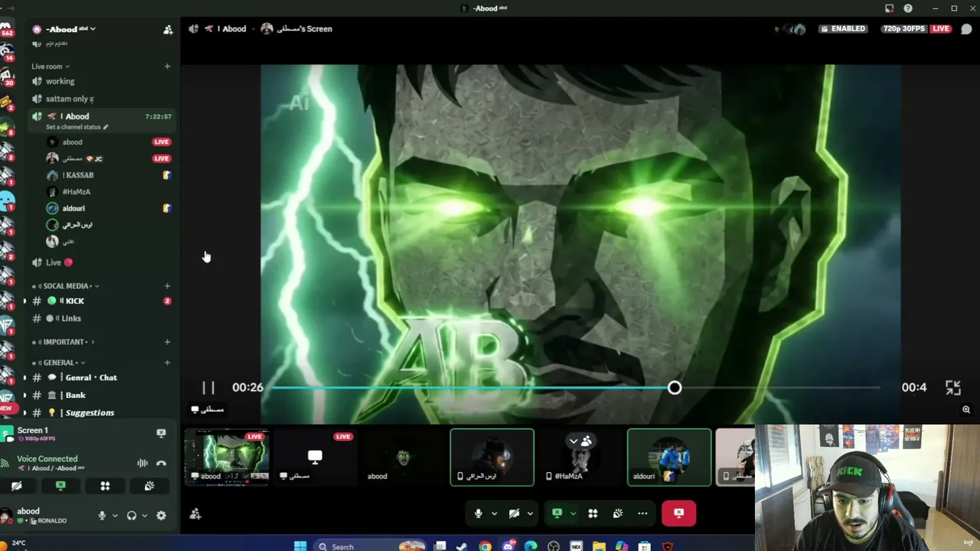Select مصطفى's live screen tile
Viewport: 980px width, 551px height.
pyautogui.click(x=315, y=458)
